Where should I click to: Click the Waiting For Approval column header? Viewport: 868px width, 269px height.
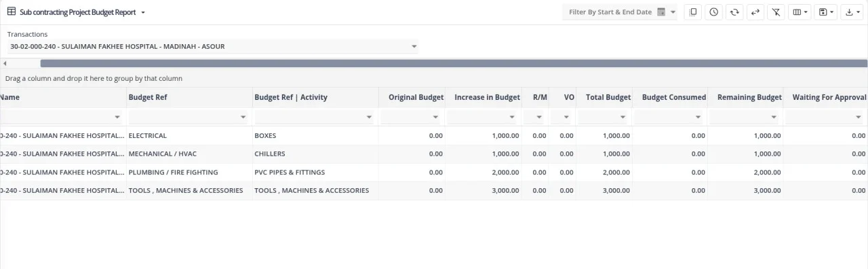coord(829,97)
